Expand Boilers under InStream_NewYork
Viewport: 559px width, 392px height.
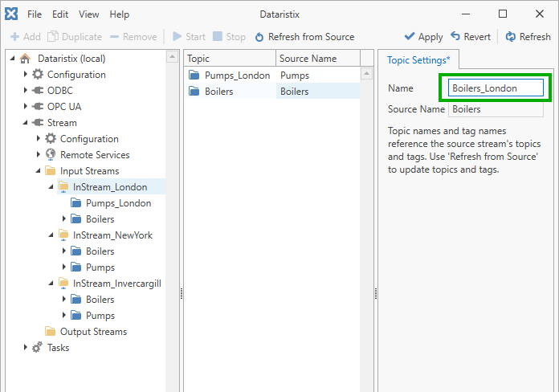point(63,251)
